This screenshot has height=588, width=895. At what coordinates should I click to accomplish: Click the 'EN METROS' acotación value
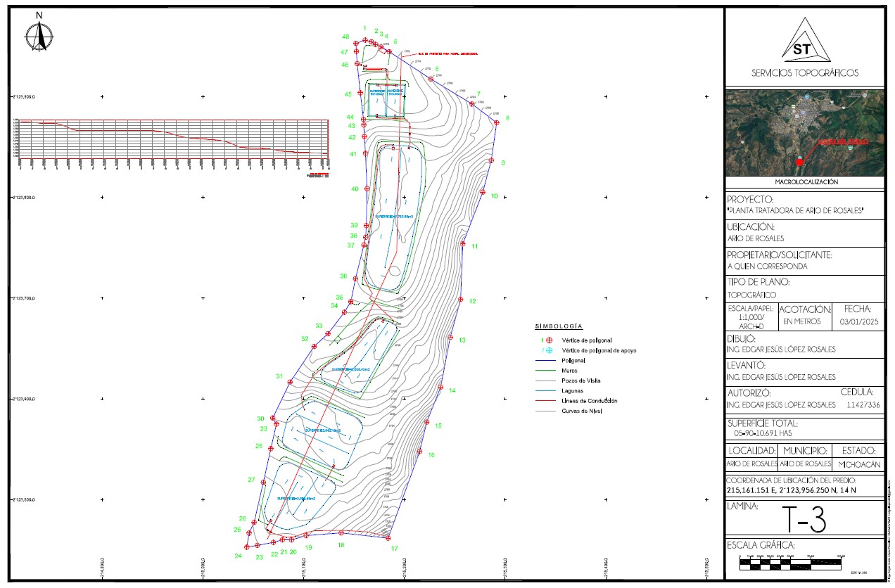click(x=802, y=321)
